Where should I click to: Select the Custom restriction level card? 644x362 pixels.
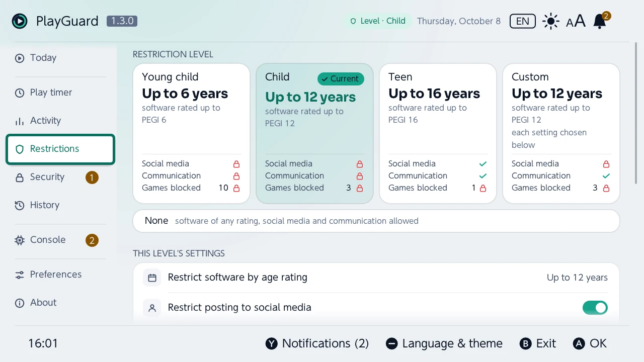(x=561, y=133)
